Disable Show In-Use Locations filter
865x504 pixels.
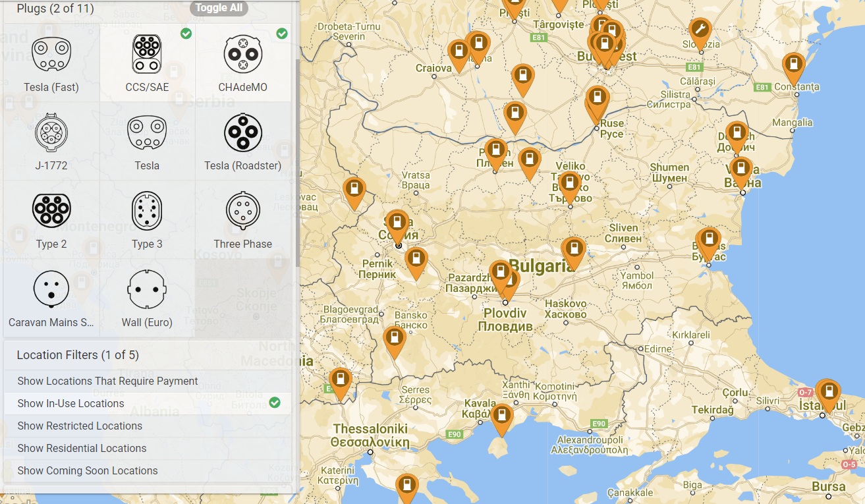(148, 403)
